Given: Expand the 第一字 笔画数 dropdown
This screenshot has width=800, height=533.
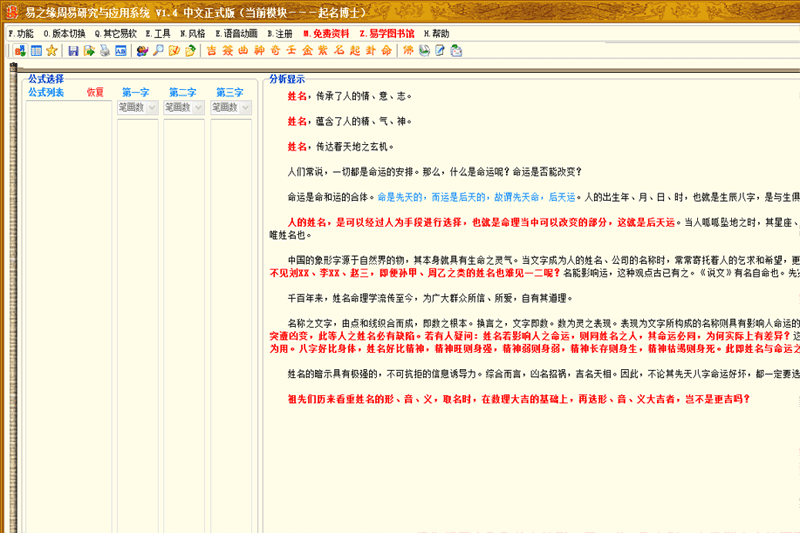Looking at the screenshot, I should pos(152,107).
